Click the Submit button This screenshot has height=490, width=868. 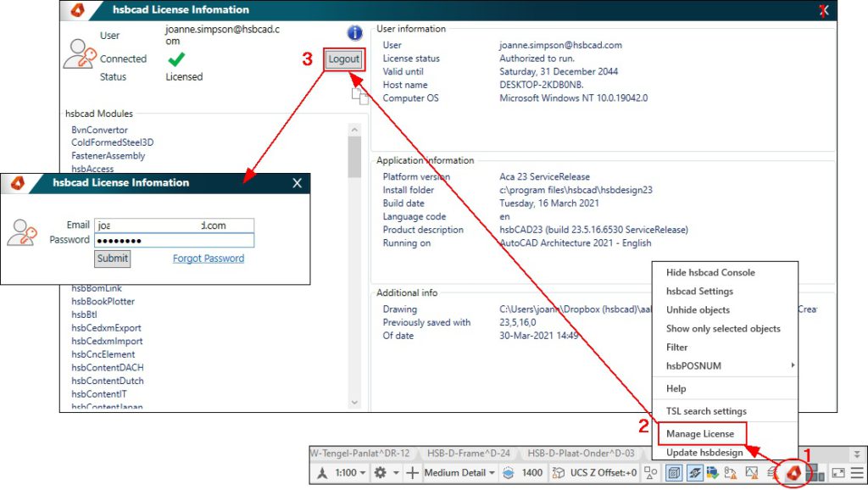pos(113,259)
